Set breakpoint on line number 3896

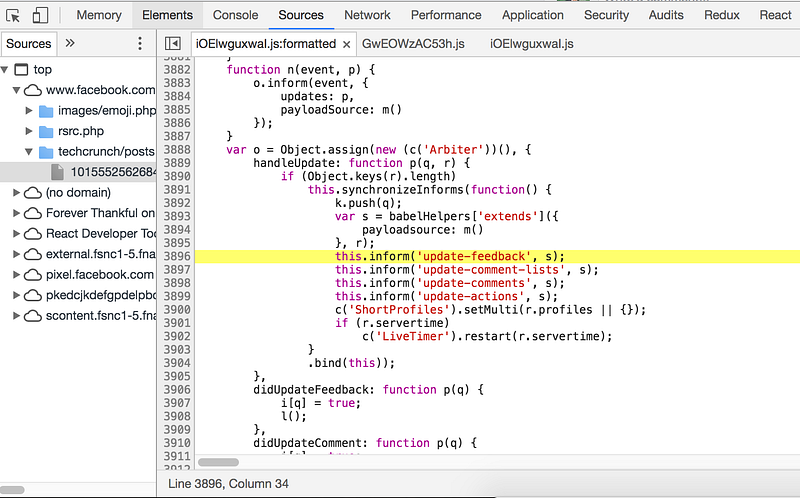click(177, 256)
